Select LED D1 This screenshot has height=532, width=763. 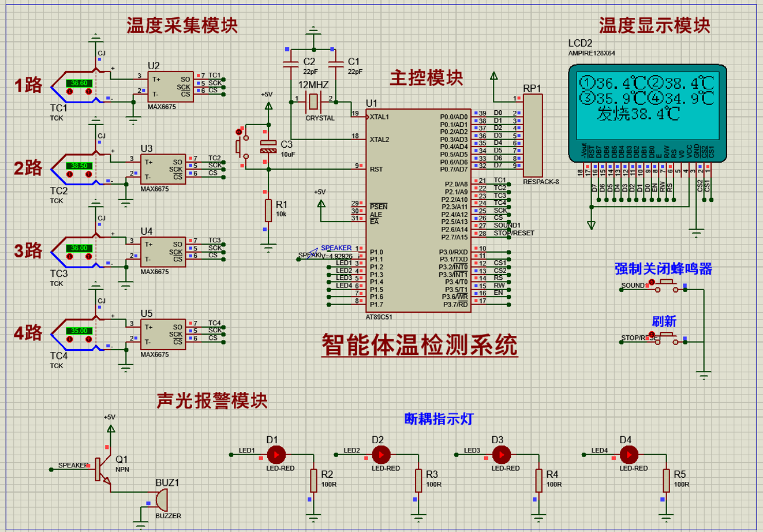click(x=276, y=455)
